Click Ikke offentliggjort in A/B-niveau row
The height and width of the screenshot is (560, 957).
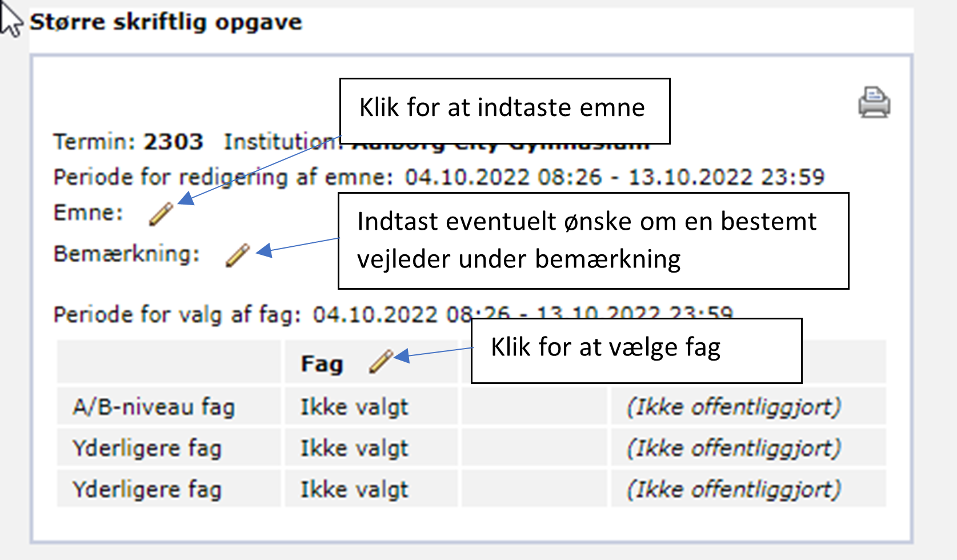734,407
